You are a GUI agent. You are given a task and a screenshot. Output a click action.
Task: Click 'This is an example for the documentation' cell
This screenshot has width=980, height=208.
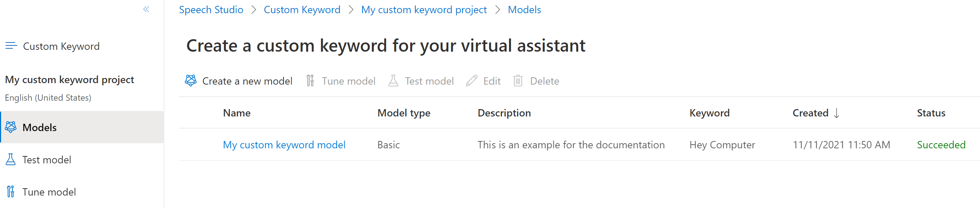pos(571,145)
